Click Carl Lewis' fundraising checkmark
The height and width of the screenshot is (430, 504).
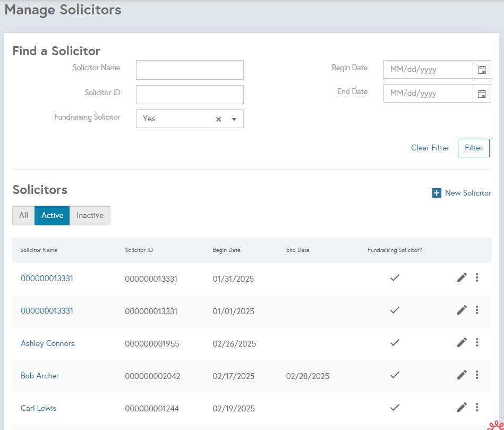[395, 407]
